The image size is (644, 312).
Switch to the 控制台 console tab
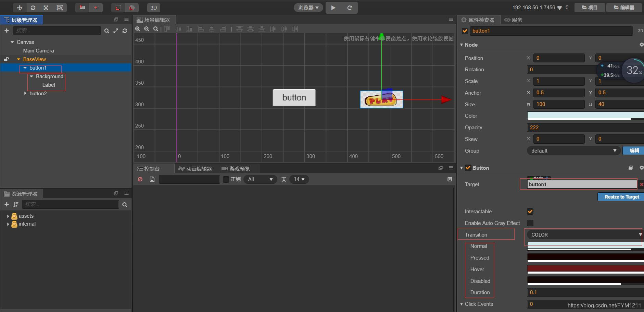(148, 169)
